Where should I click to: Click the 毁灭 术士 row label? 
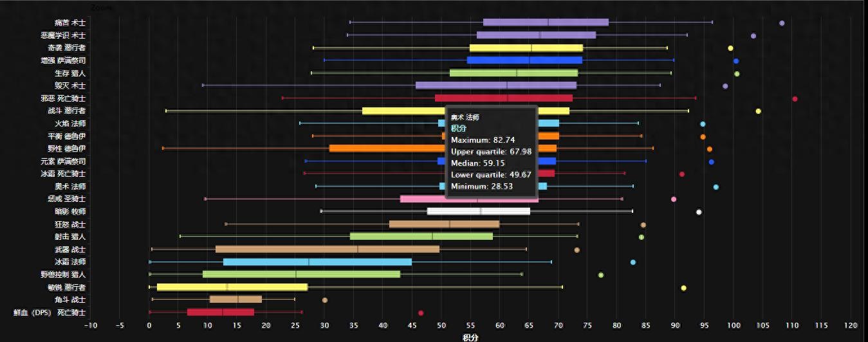pyautogui.click(x=69, y=85)
